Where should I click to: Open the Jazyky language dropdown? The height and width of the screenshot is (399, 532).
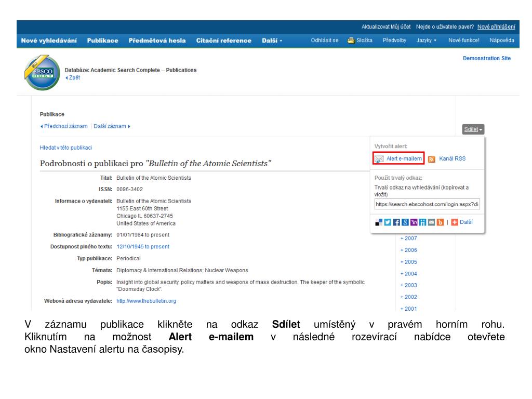point(426,41)
